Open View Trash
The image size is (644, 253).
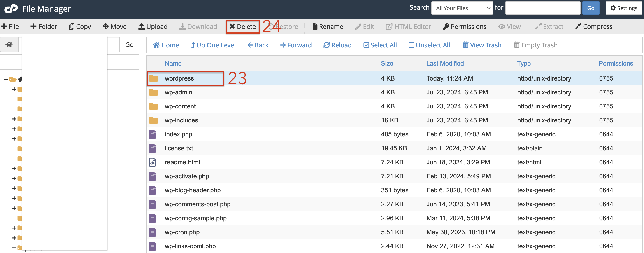(x=482, y=45)
